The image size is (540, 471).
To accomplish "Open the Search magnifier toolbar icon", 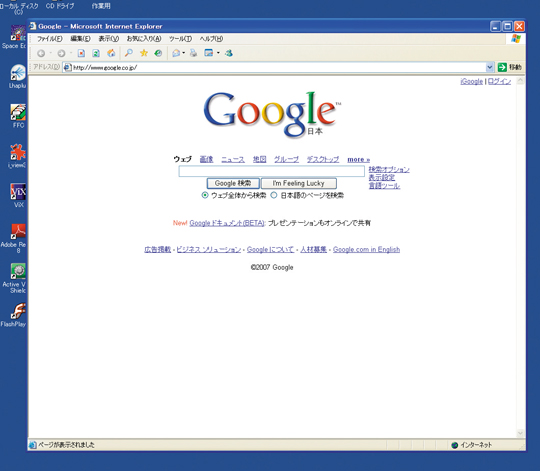I will pos(129,53).
